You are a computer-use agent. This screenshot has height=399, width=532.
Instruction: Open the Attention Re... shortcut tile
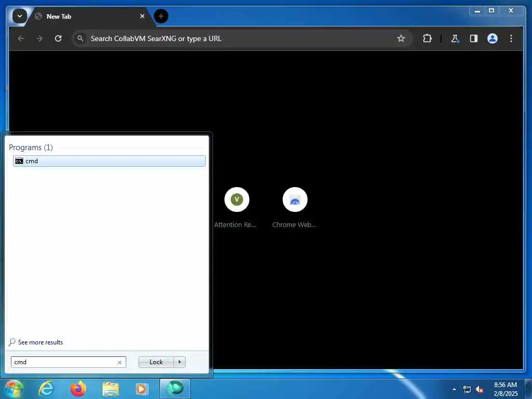(236, 207)
